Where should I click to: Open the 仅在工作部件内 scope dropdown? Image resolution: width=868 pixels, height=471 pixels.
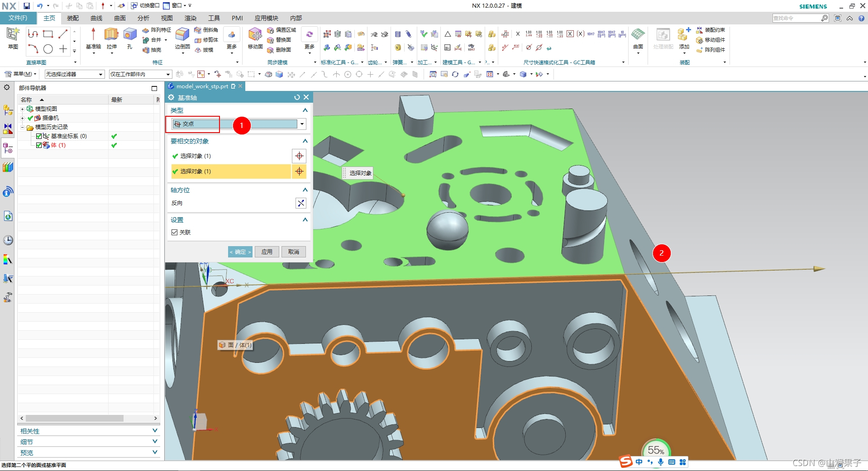140,74
